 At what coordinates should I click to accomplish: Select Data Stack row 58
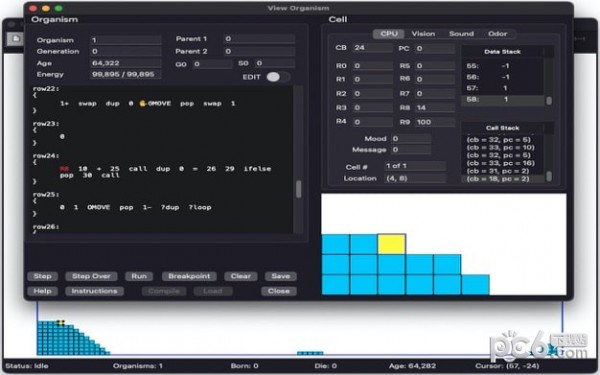[503, 99]
